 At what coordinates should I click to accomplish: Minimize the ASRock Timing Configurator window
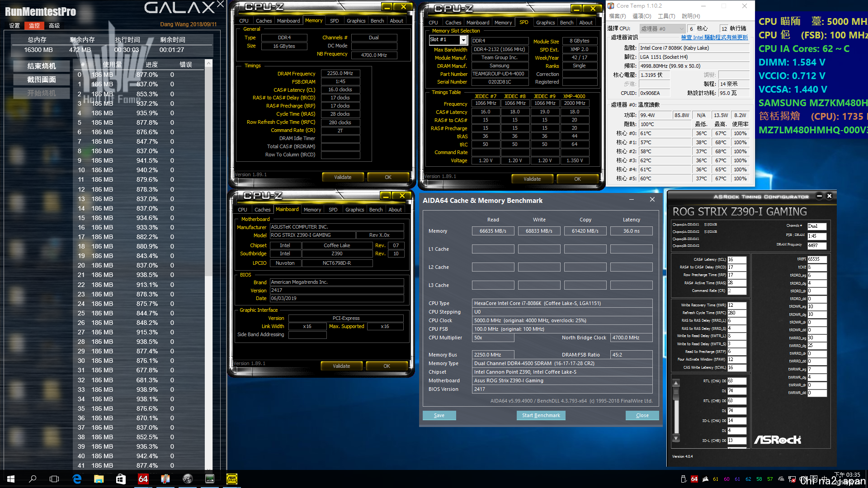tap(819, 196)
